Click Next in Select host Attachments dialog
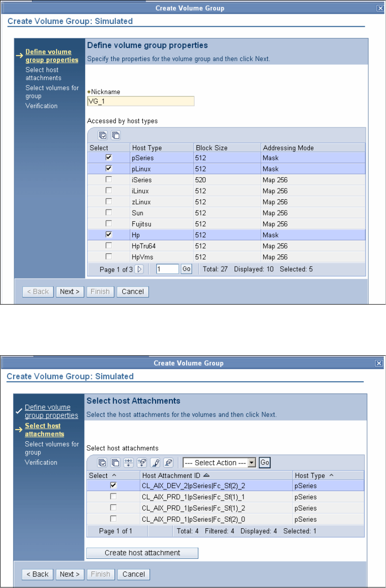Image resolution: width=386 pixels, height=588 pixels. coord(70,574)
